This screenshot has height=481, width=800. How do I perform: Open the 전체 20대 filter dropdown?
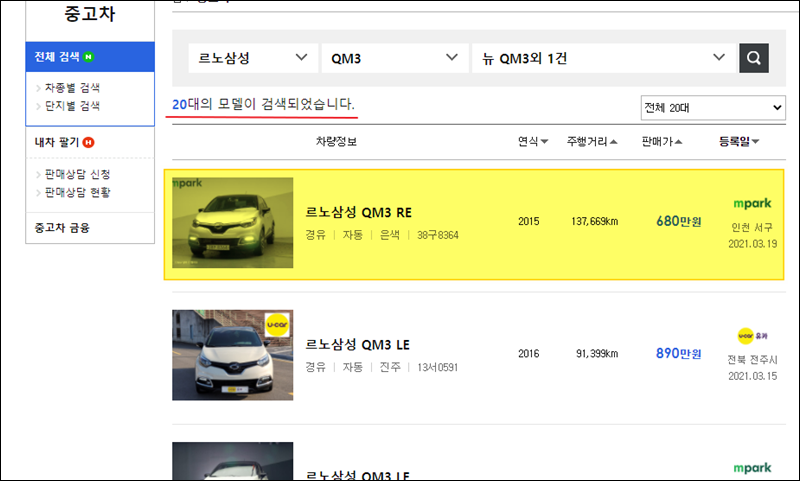tap(713, 108)
